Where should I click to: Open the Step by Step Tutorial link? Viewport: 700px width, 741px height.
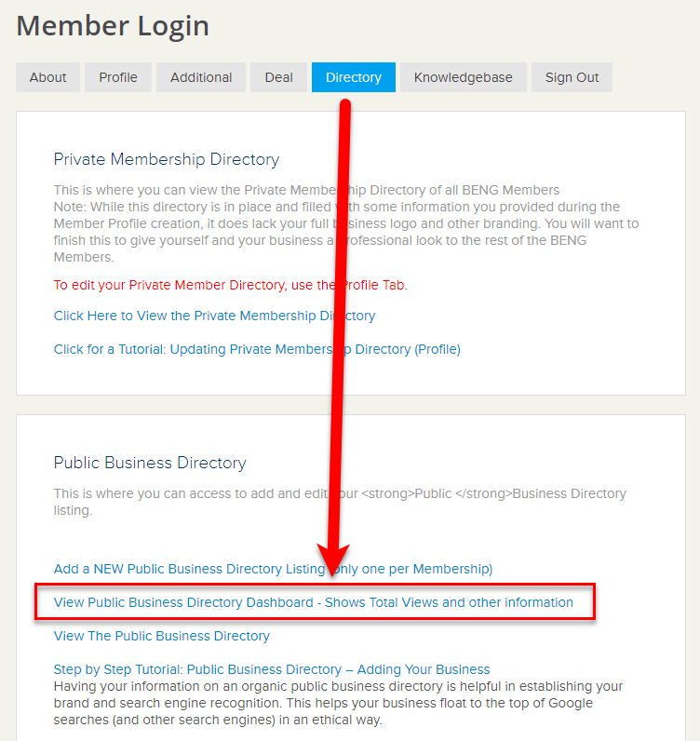point(272,669)
